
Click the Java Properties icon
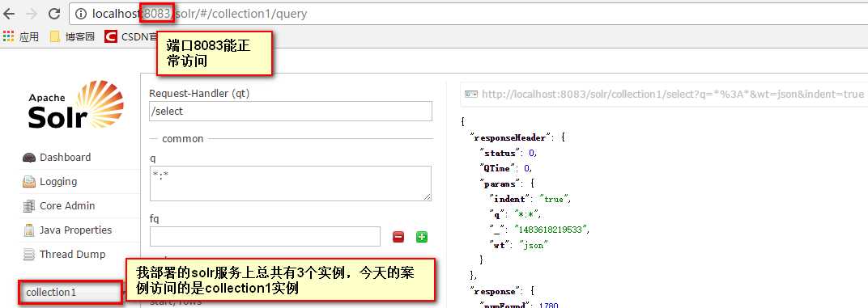click(29, 230)
